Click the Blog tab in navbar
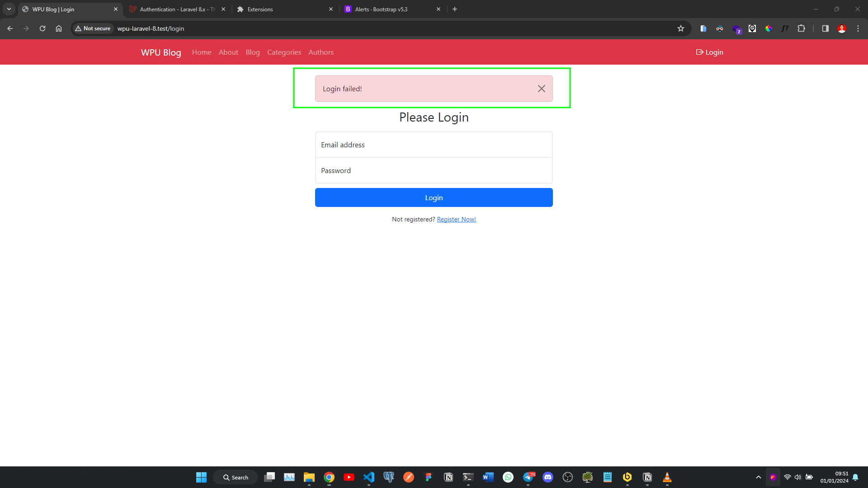Viewport: 868px width, 488px height. [252, 52]
